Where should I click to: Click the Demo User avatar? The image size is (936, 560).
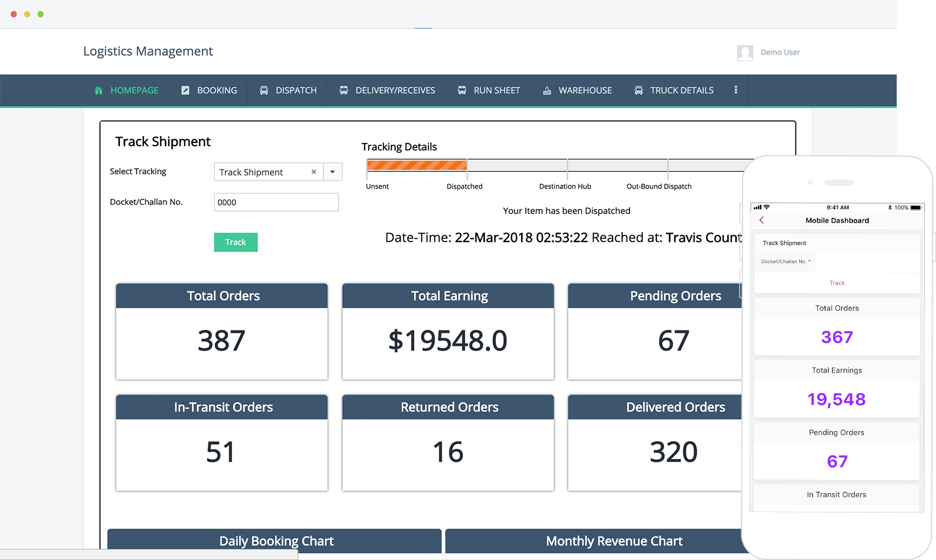tap(745, 53)
